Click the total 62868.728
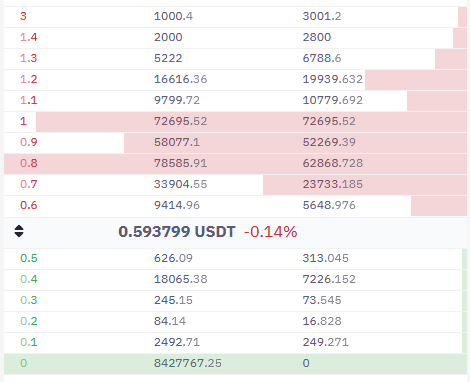 click(x=333, y=163)
